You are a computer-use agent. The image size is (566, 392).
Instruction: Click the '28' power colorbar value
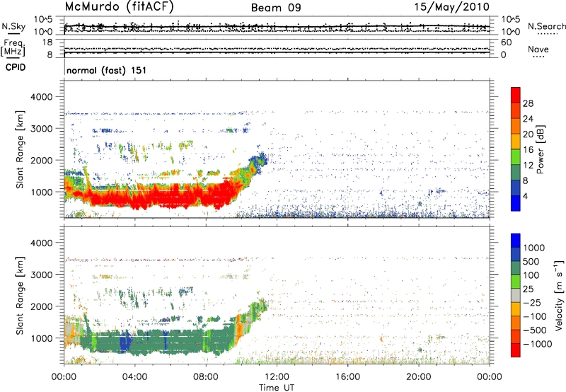[x=528, y=103]
